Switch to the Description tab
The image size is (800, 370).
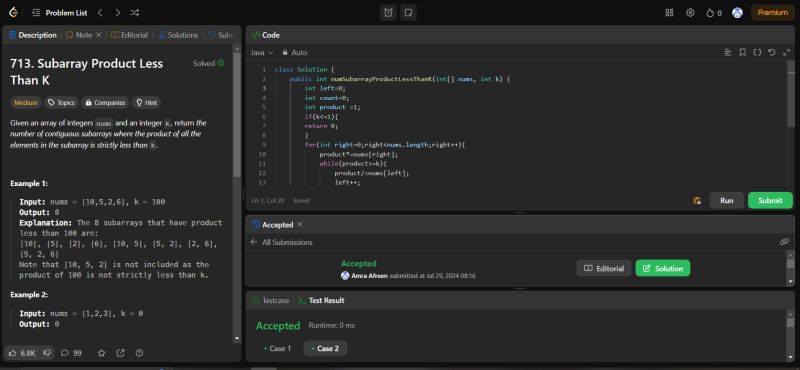[33, 35]
